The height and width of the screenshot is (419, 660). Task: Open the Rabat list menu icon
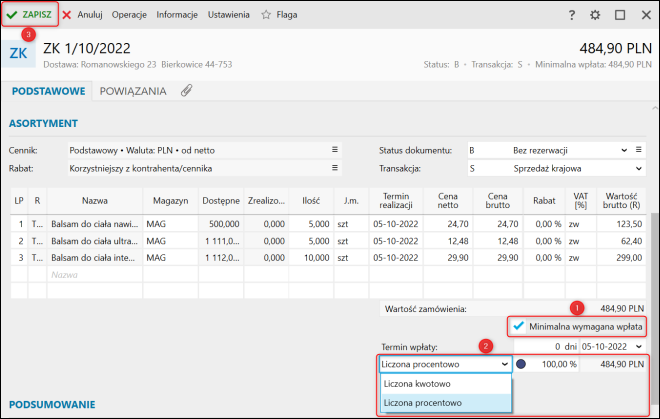[335, 168]
